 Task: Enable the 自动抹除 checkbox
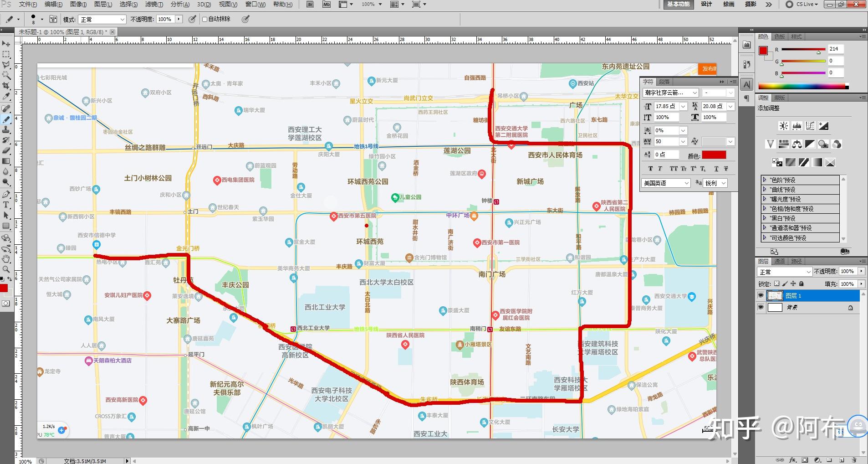205,19
